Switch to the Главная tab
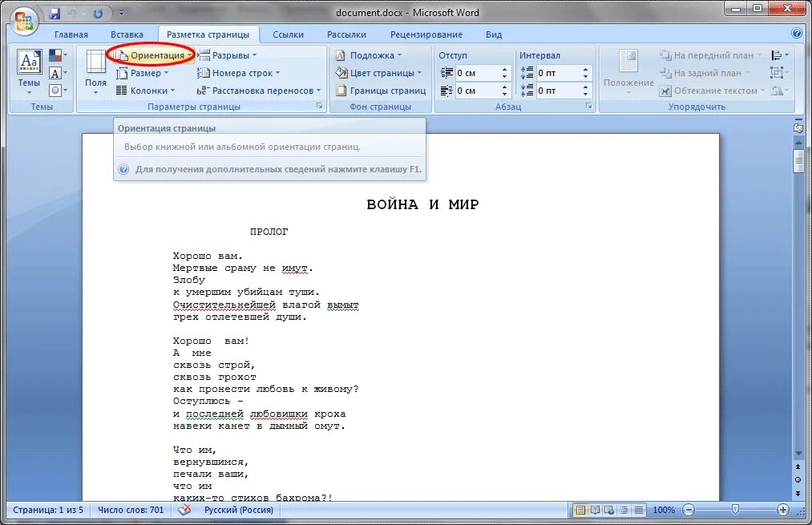Screen dimensions: 812x525 click(71, 34)
